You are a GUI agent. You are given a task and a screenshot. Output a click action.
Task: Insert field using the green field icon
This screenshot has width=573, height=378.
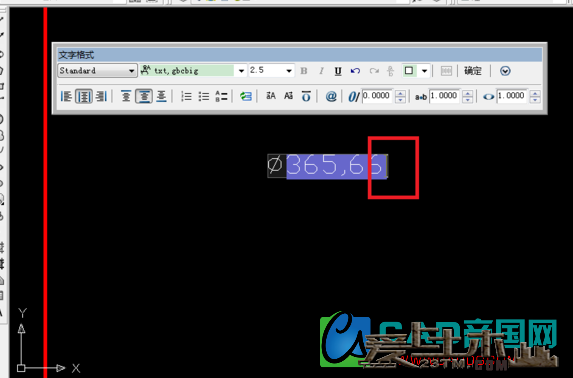(246, 97)
